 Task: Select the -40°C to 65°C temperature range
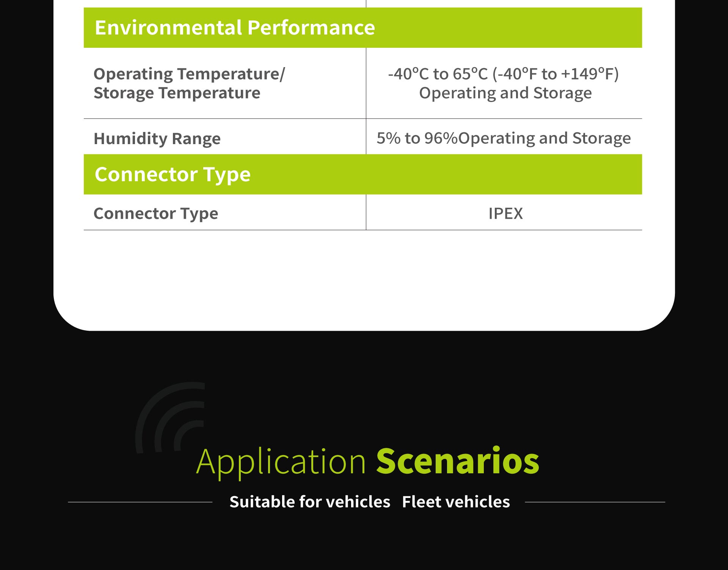pyautogui.click(x=503, y=74)
